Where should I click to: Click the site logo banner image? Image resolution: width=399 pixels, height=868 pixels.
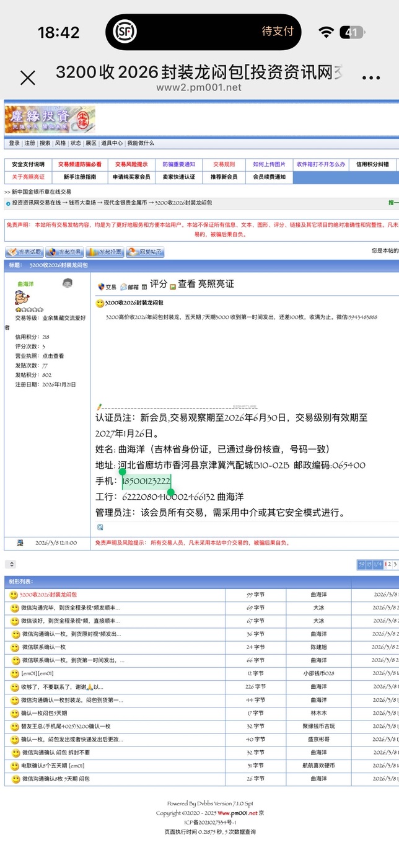(50, 120)
